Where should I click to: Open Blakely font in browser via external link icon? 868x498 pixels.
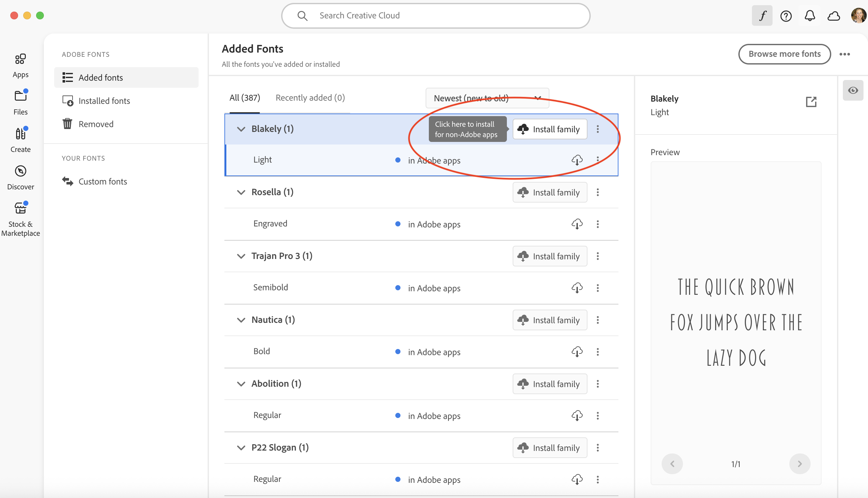811,102
